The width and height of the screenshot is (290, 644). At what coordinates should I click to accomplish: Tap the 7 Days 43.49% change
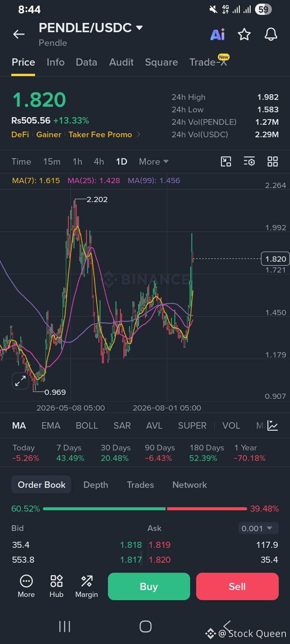(x=70, y=453)
